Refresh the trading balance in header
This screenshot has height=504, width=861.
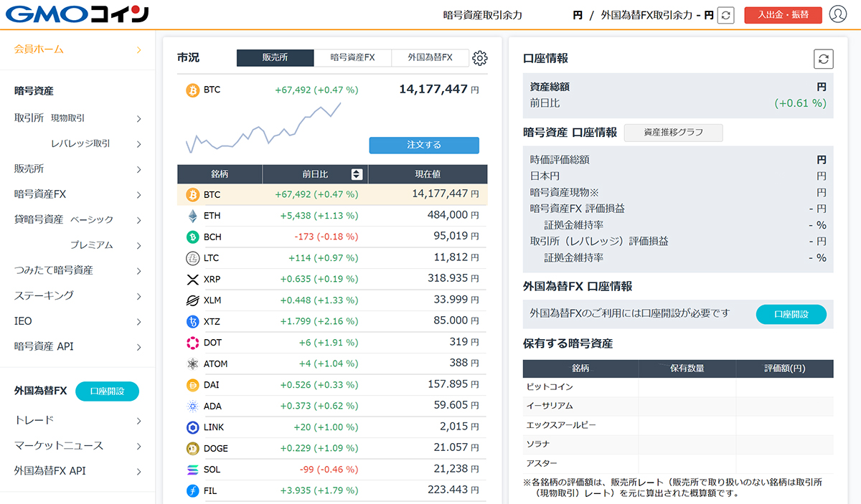[x=725, y=15]
